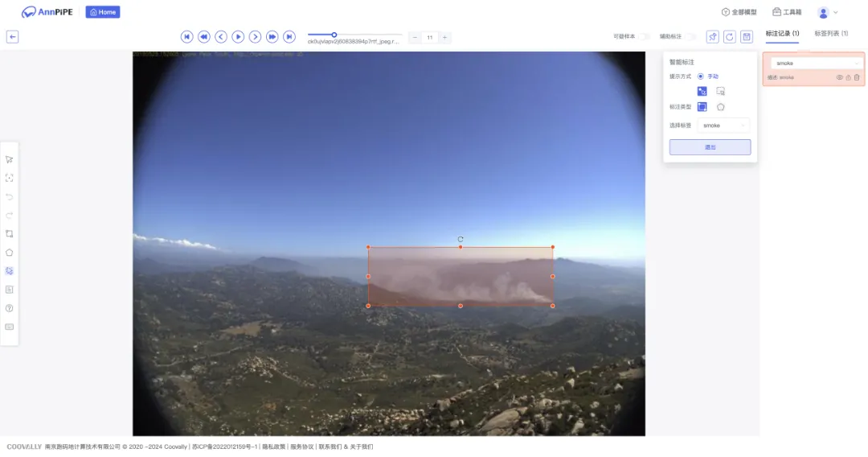
Task: Click the back arrow button at top left
Action: pyautogui.click(x=12, y=36)
